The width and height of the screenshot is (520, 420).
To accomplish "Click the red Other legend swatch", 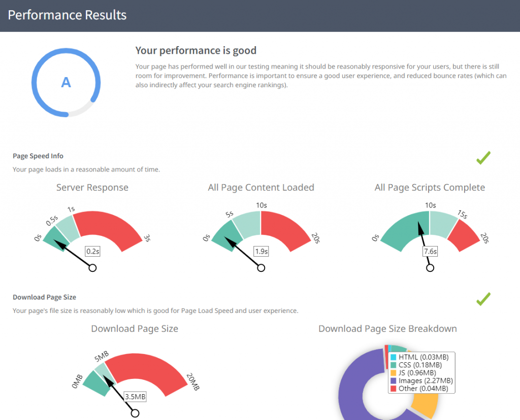I will coord(394,389).
